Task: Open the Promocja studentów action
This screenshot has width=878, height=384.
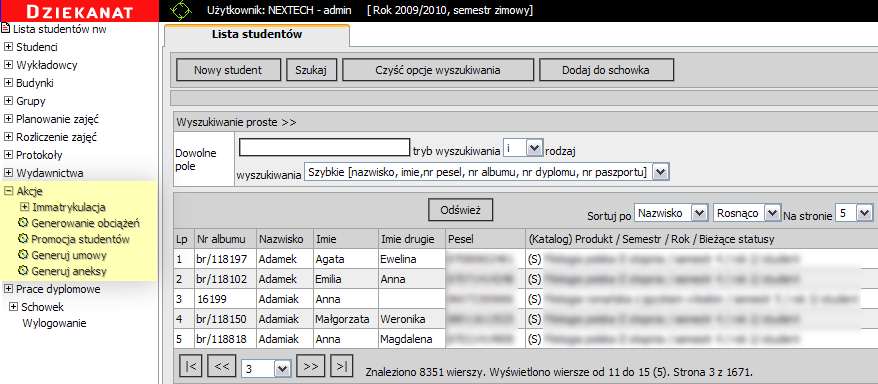Action: 81,240
